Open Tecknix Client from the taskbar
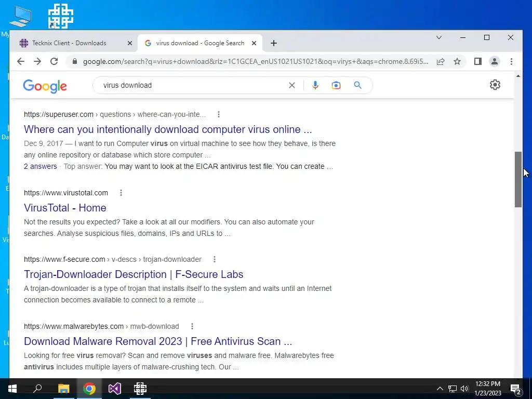 pyautogui.click(x=140, y=389)
